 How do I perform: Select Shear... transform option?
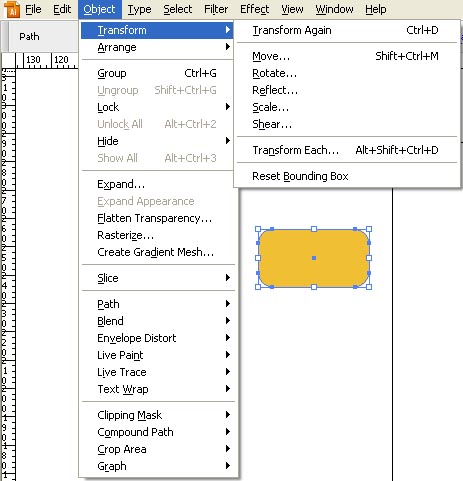click(x=272, y=124)
